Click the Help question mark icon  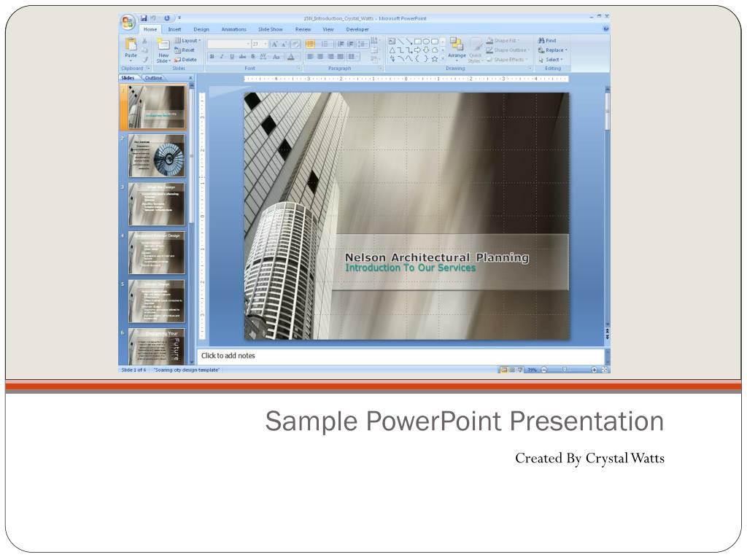point(605,29)
